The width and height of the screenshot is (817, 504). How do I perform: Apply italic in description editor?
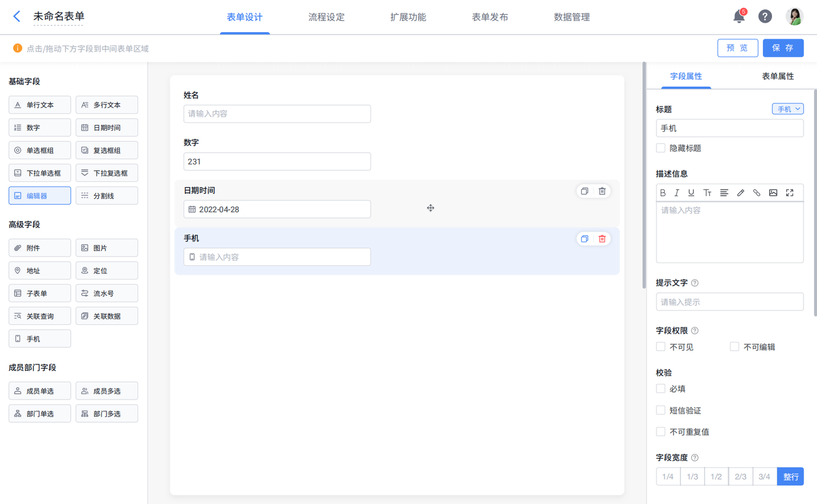pyautogui.click(x=677, y=192)
